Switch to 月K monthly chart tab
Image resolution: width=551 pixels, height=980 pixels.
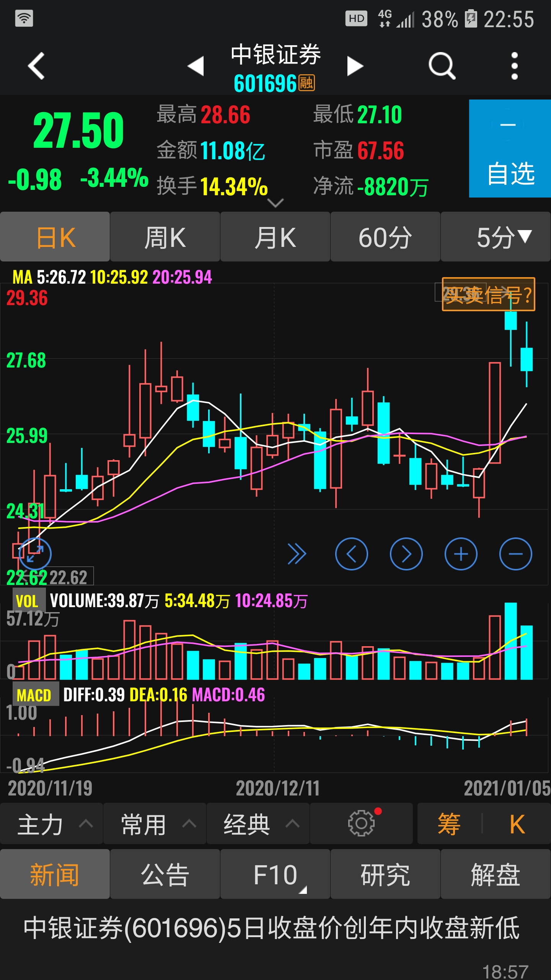pyautogui.click(x=275, y=237)
